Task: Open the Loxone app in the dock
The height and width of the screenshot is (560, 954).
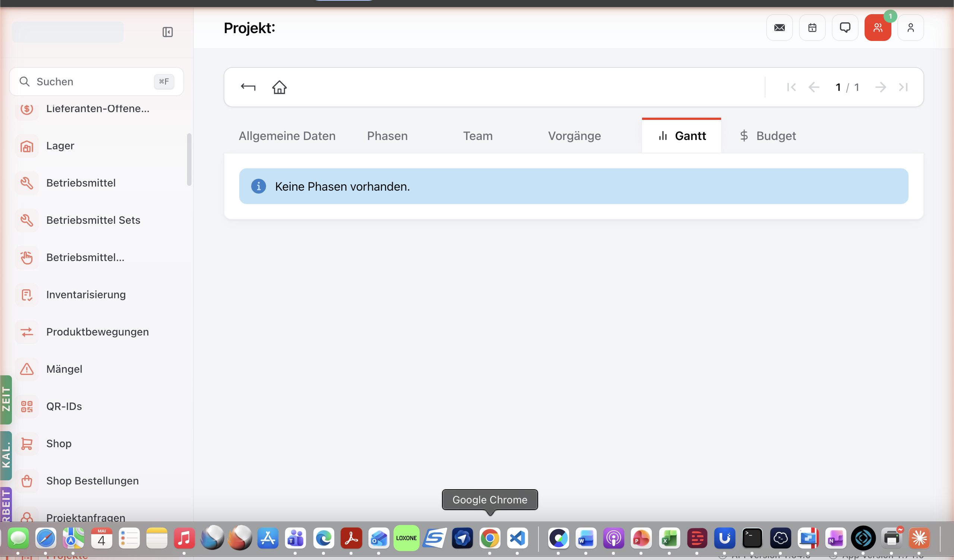Action: coord(406,538)
